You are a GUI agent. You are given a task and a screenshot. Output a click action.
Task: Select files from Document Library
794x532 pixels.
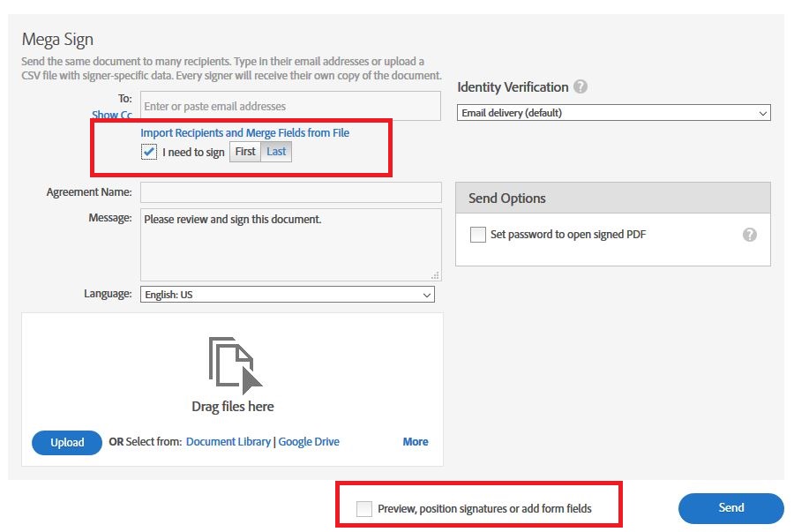click(228, 441)
